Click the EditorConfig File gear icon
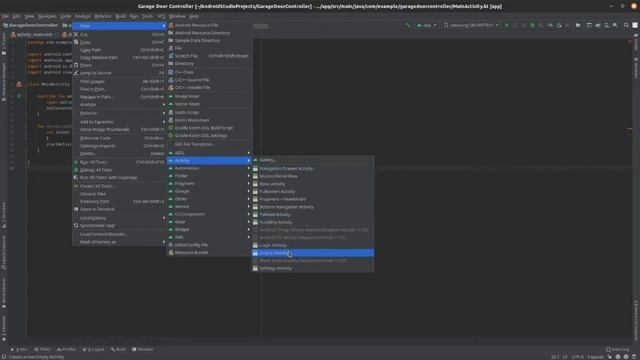Image resolution: width=640 pixels, height=360 pixels. pos(171,245)
